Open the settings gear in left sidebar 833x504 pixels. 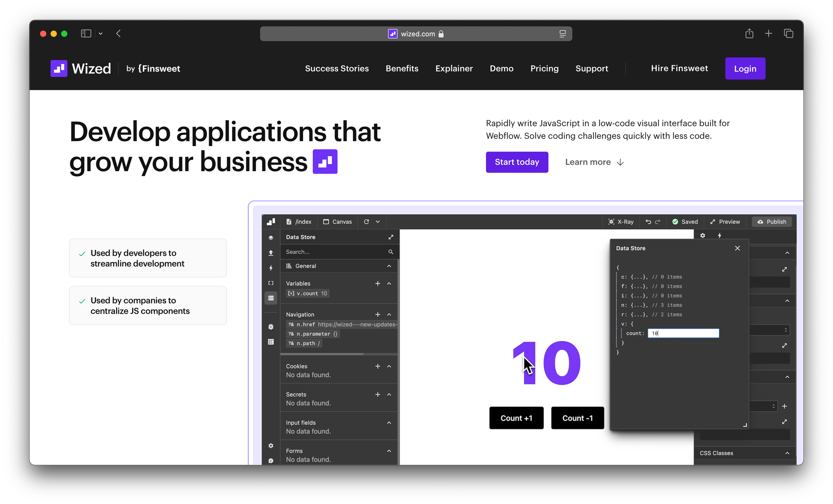pyautogui.click(x=271, y=446)
